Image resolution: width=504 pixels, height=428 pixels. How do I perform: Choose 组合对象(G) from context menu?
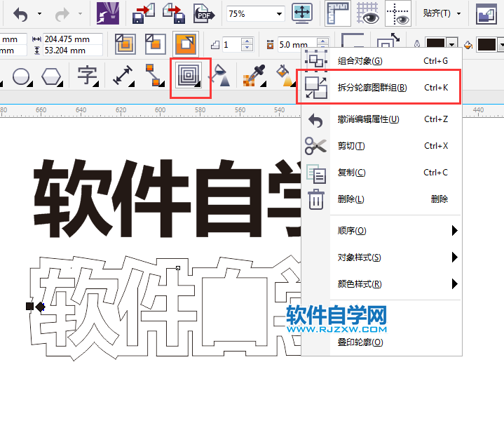pos(381,61)
